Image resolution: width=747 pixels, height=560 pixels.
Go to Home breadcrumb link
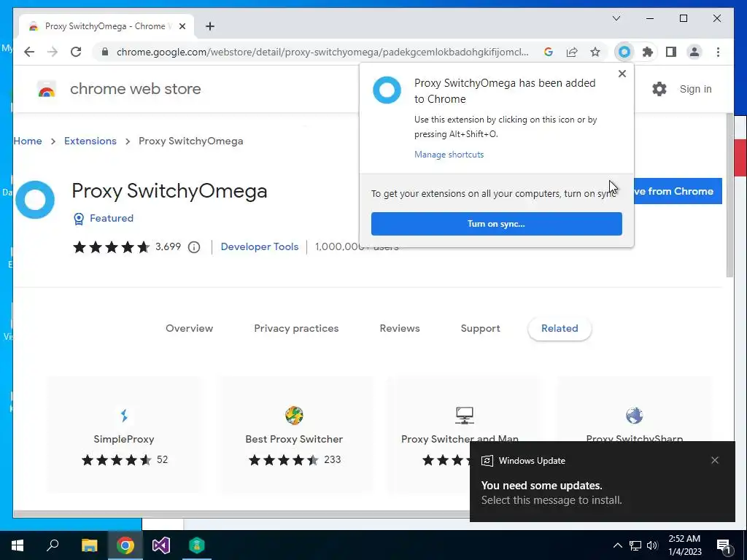tap(28, 141)
